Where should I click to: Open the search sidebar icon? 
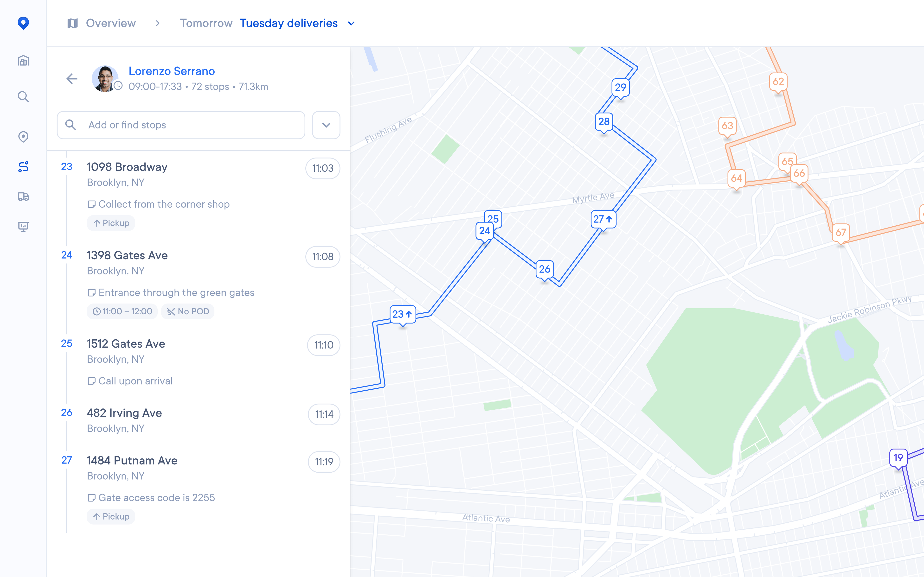tap(23, 96)
